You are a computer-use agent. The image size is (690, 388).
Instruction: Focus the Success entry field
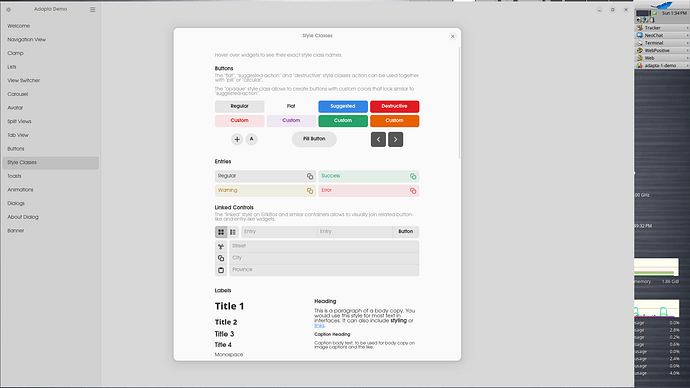click(x=369, y=176)
